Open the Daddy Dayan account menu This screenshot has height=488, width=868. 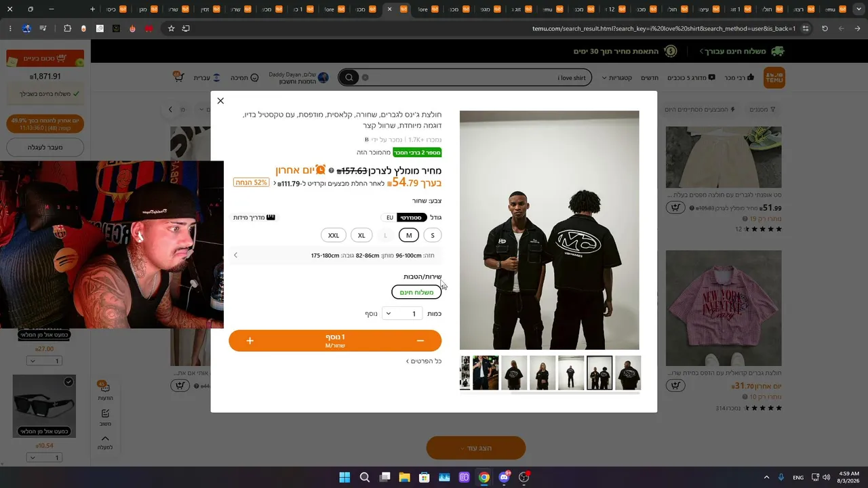point(298,78)
